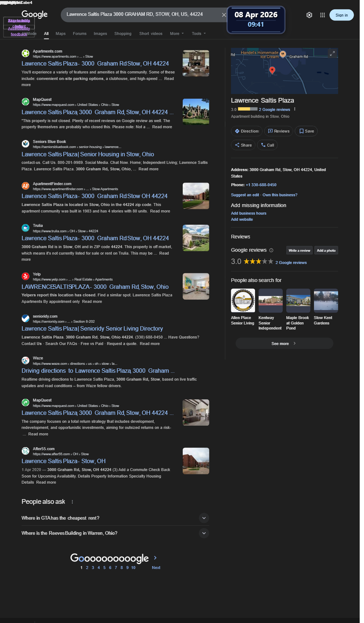Screen dimensions: 364x623
Task: Click the Seniors Blue Book favicon
Action: (x=26, y=144)
